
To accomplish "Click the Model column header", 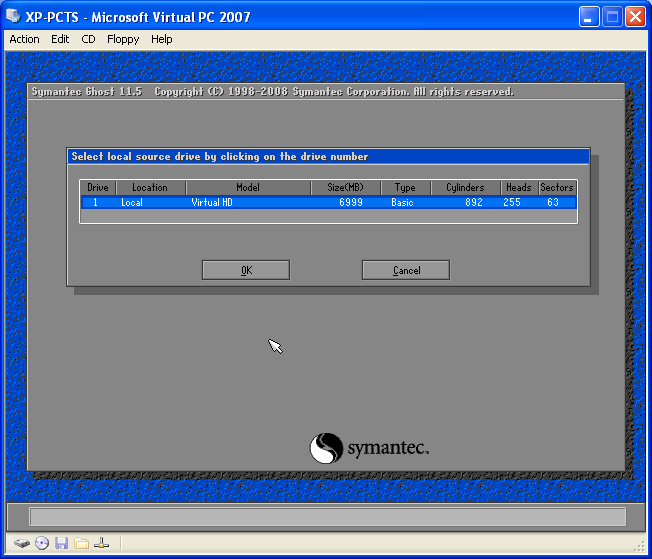I will (x=248, y=188).
